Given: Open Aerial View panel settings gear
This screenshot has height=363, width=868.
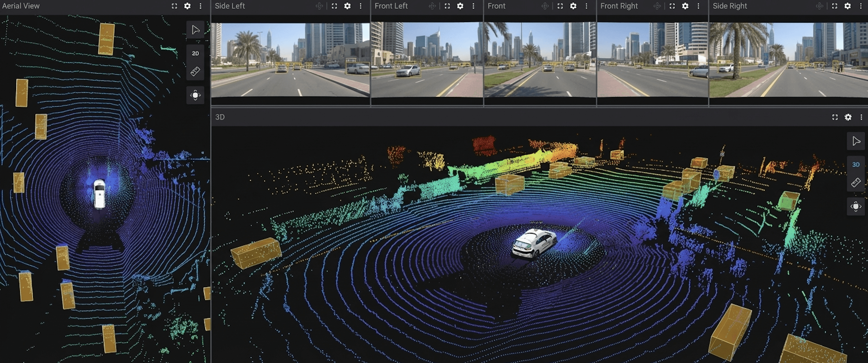Looking at the screenshot, I should [x=187, y=6].
